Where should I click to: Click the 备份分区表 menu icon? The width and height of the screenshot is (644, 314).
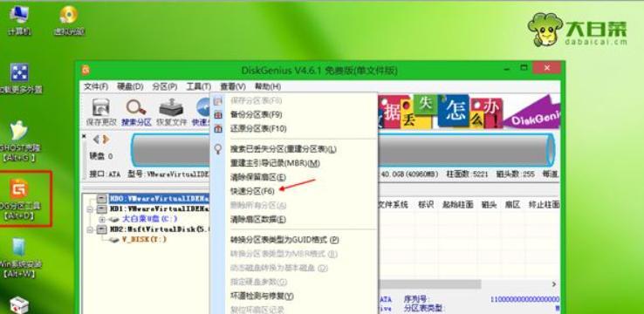(218, 115)
